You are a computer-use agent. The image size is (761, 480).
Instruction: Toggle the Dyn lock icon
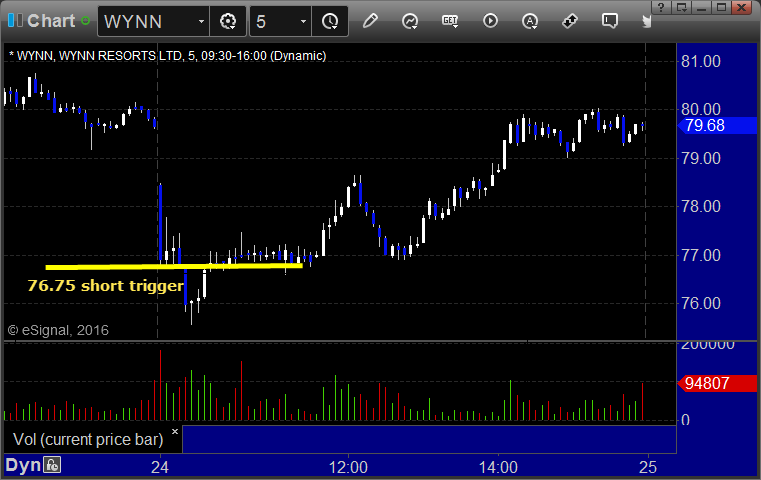pos(52,465)
